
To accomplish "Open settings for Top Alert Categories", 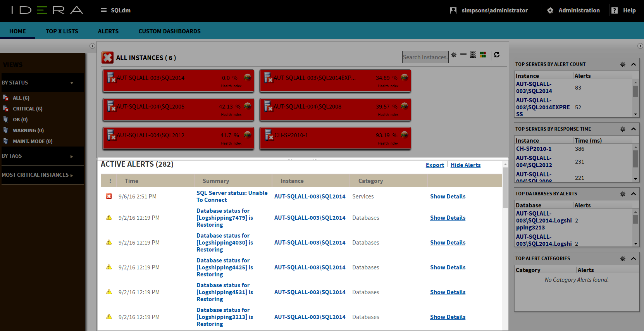I will (623, 259).
